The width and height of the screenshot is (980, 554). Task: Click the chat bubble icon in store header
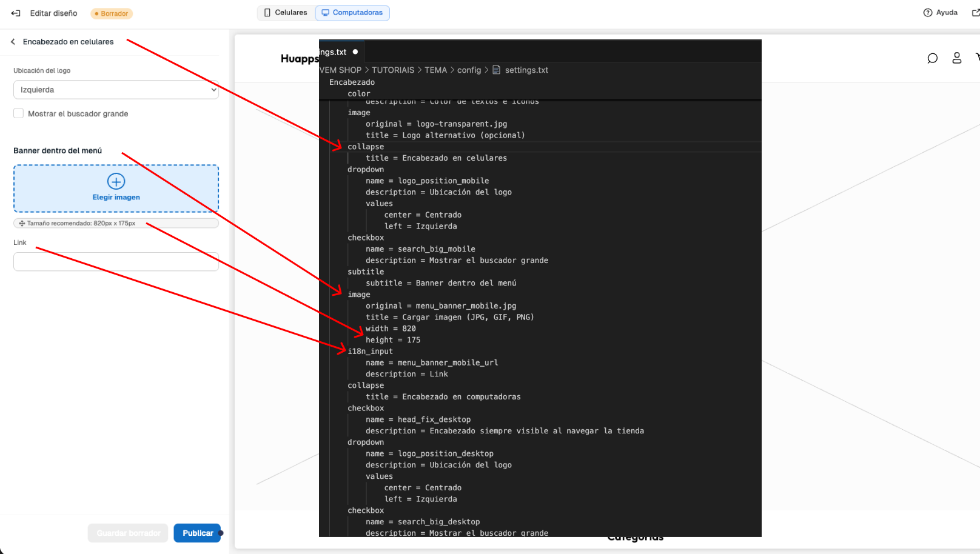[933, 58]
